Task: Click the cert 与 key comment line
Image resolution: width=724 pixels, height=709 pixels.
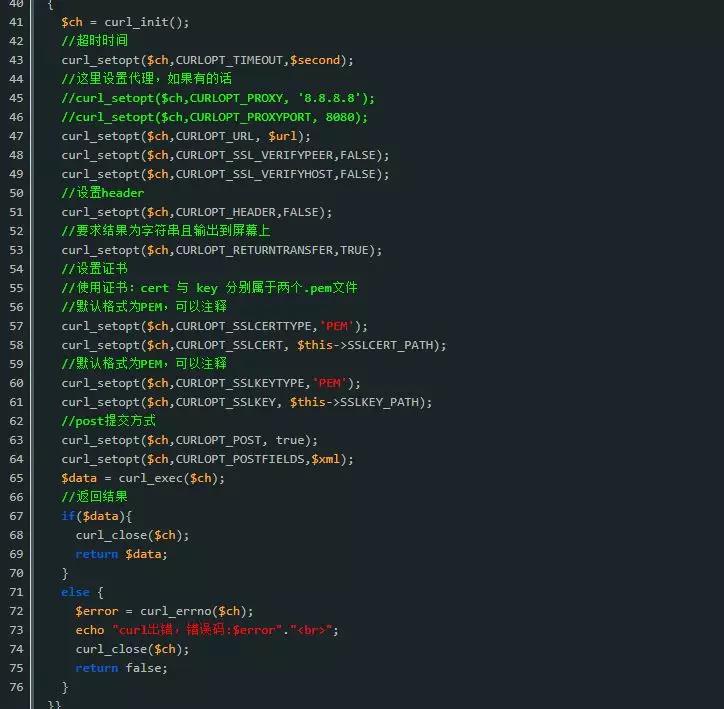Action: 209,288
